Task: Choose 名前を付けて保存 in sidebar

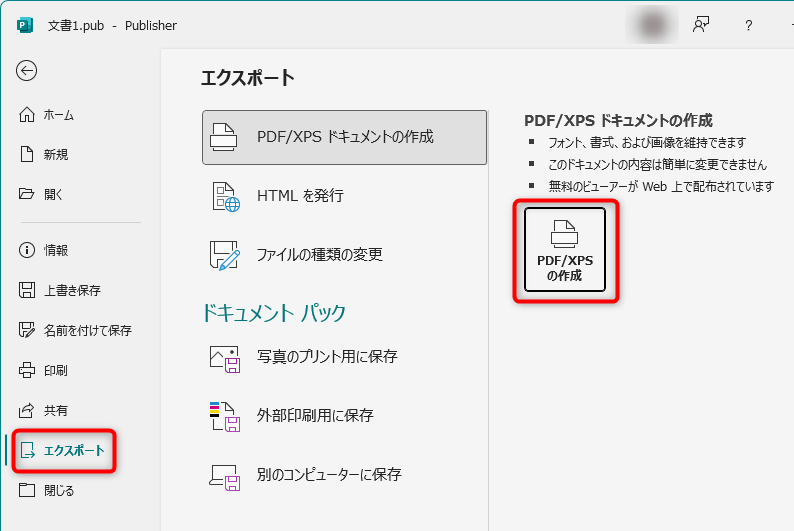Action: [x=87, y=330]
